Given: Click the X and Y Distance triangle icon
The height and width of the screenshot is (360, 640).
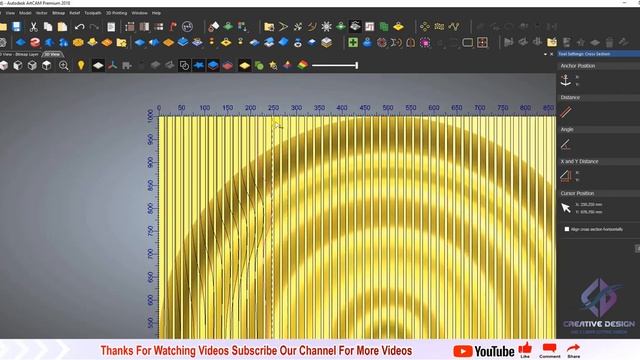Looking at the screenshot, I should tap(566, 176).
